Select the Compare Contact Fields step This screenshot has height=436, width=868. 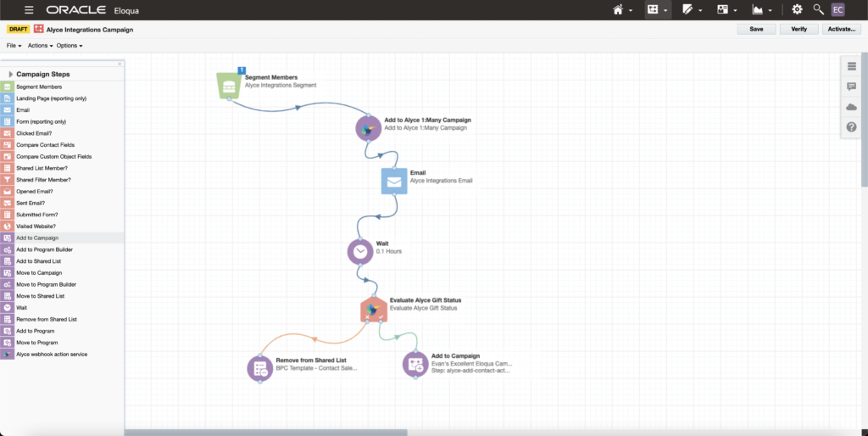point(62,145)
